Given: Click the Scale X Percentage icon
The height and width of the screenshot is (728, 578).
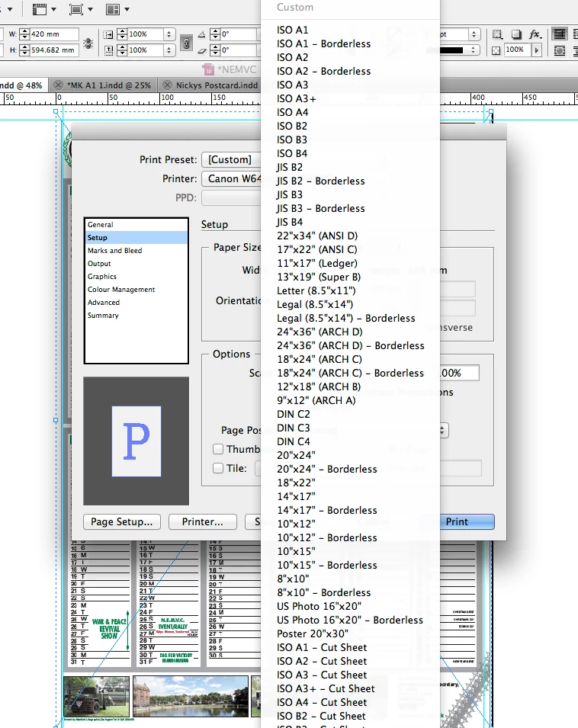Looking at the screenshot, I should pyautogui.click(x=108, y=34).
